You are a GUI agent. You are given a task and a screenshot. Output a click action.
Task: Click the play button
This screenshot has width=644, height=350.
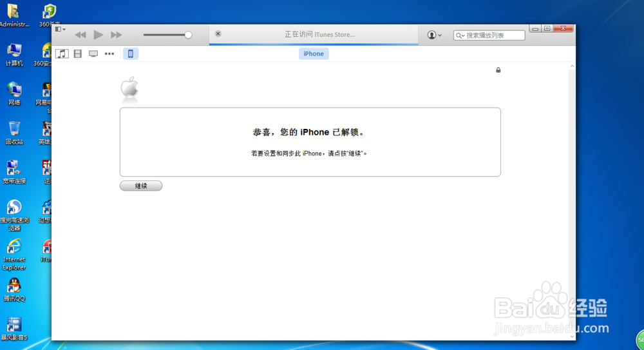tap(98, 35)
